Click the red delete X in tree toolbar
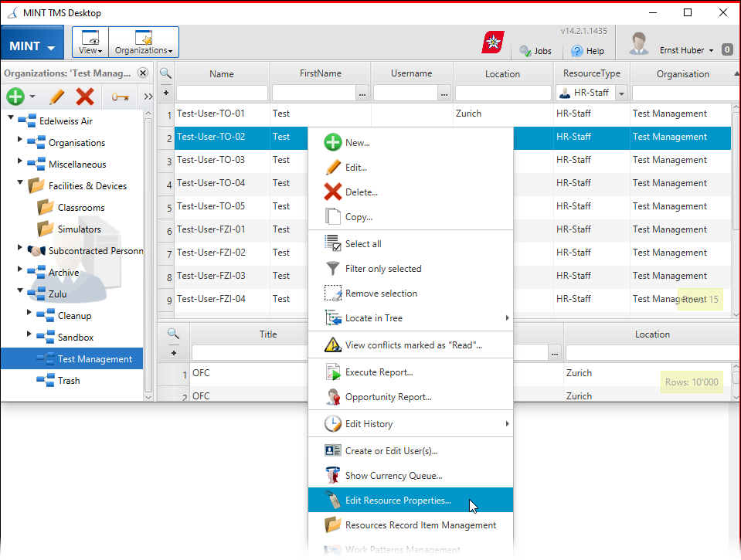Screen dimensions: 741x560 pyautogui.click(x=85, y=97)
